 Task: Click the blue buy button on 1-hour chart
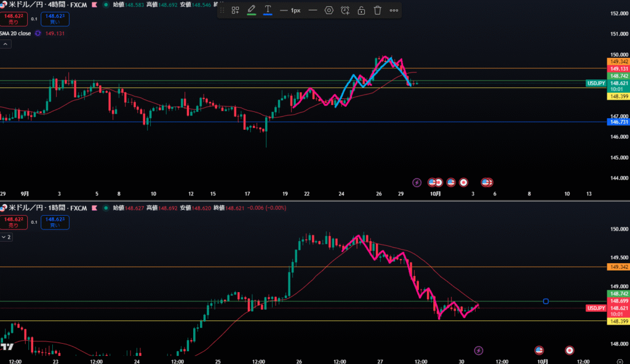tap(55, 222)
